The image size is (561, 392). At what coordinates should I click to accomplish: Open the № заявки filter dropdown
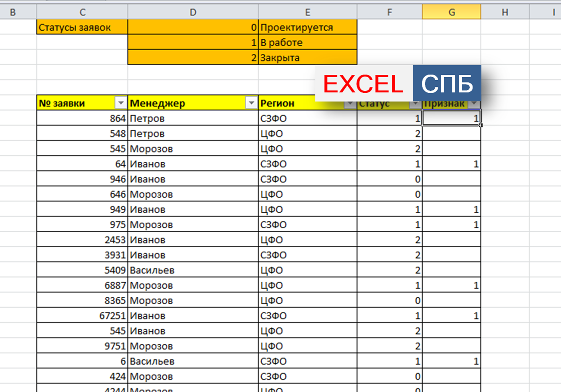(x=120, y=103)
